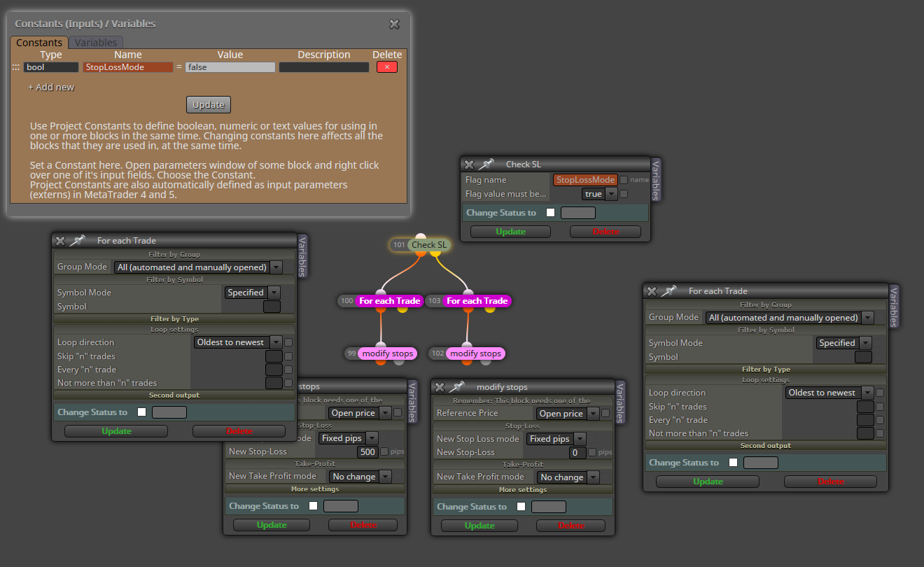Select For each Trade node 103
Screen dimensions: 924x567
[468, 301]
